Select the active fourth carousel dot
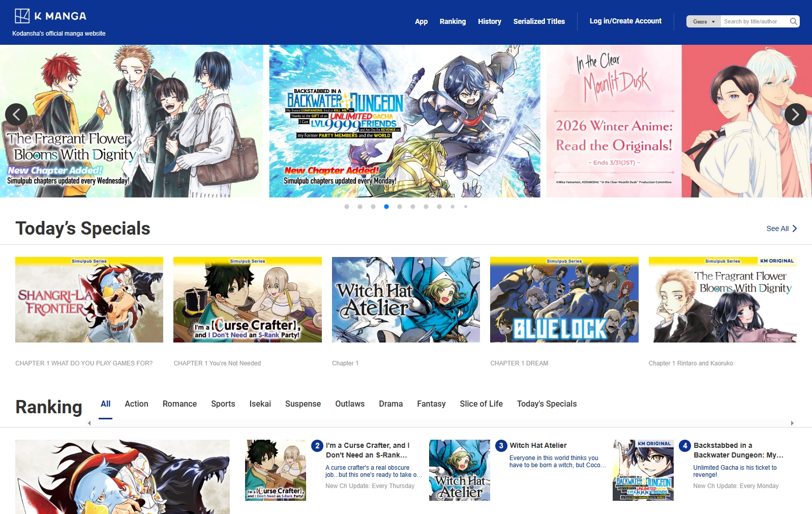The width and height of the screenshot is (812, 514). 386,207
